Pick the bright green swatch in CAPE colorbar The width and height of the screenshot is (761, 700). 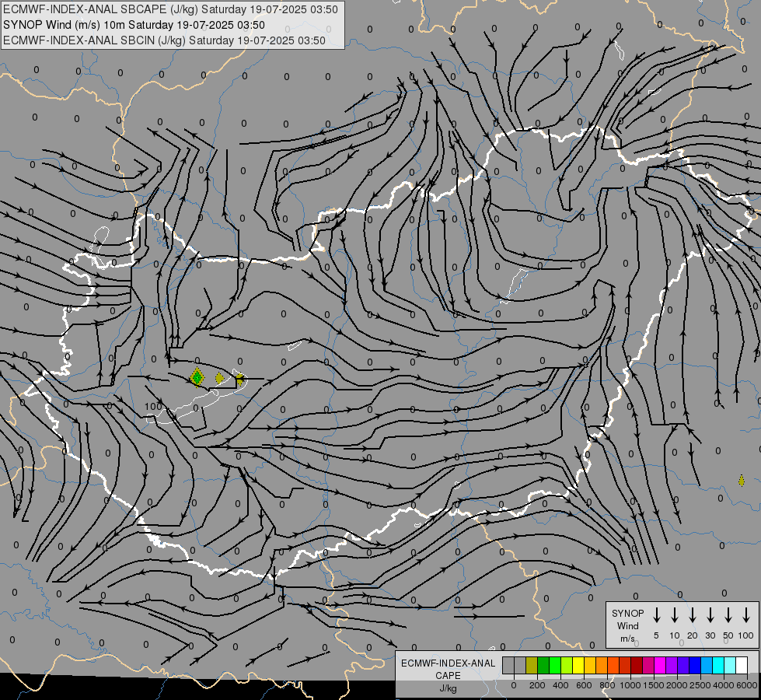pyautogui.click(x=555, y=665)
